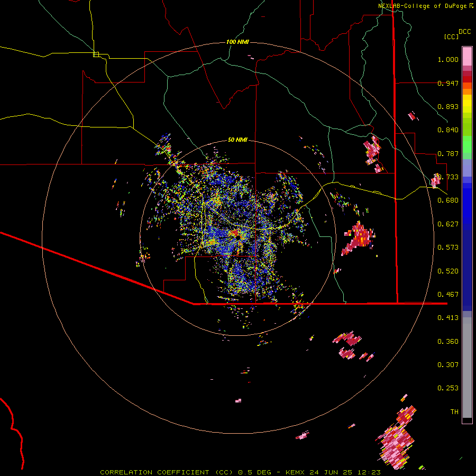Viewport: 476px width, 476px height.
Task: Click the 0.253 legend value
Action: click(448, 388)
